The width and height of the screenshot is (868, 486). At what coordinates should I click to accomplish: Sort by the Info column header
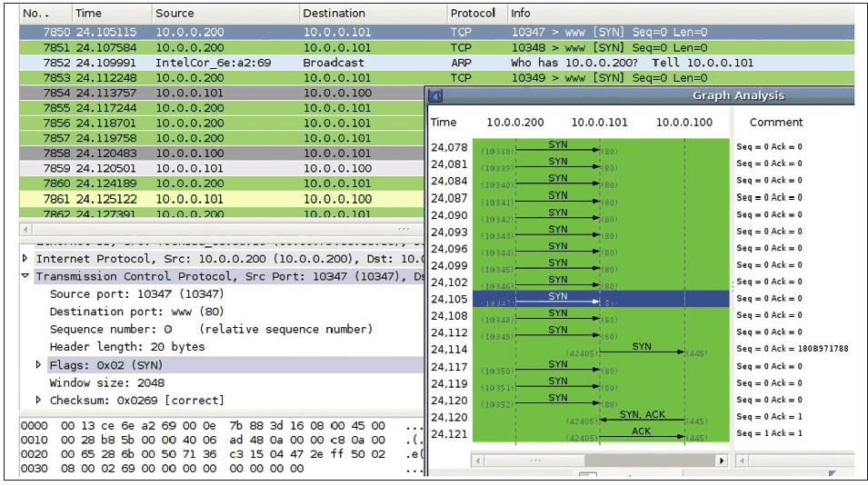681,14
